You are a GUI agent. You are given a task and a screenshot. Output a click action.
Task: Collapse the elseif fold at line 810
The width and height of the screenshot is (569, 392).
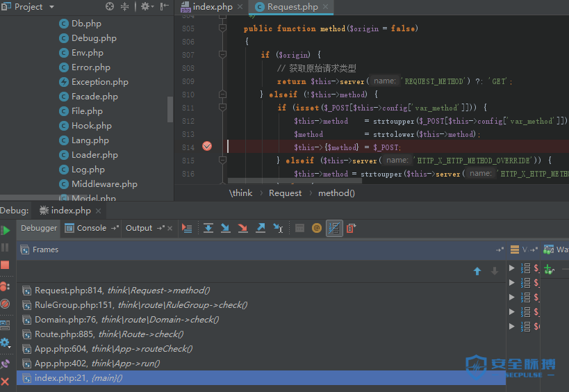223,95
